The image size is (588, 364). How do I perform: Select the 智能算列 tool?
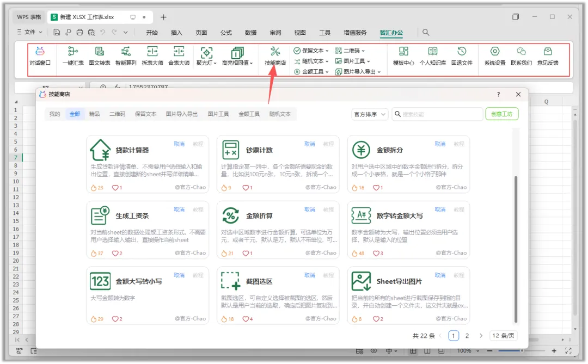click(x=126, y=56)
